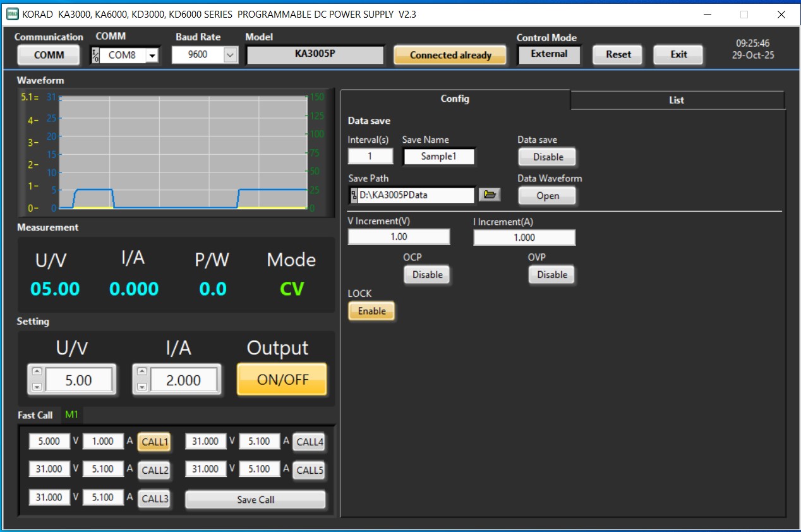The height and width of the screenshot is (532, 801).
Task: Click the KORAD application icon in title bar
Action: [11, 13]
